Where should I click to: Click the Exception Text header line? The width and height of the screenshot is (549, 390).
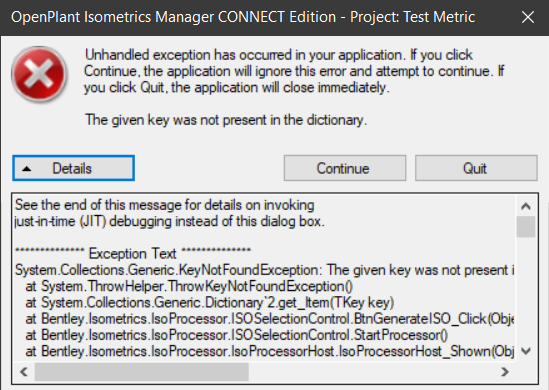(133, 253)
